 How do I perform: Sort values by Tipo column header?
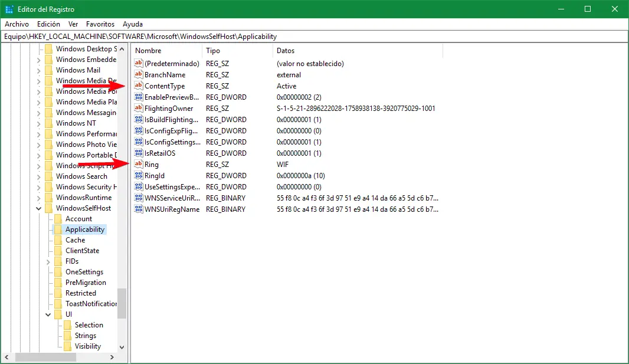[x=237, y=51]
